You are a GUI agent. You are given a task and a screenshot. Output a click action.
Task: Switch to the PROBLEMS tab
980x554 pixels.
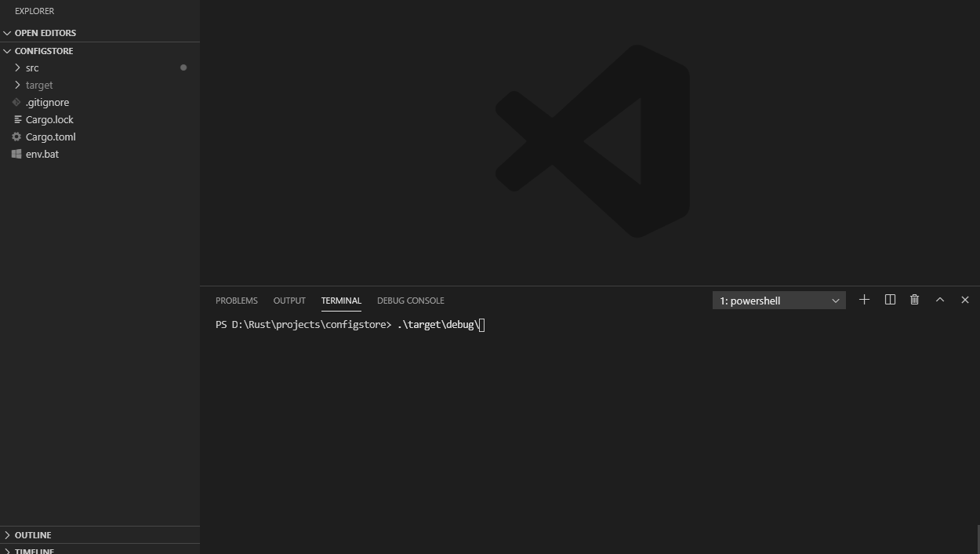pos(236,301)
